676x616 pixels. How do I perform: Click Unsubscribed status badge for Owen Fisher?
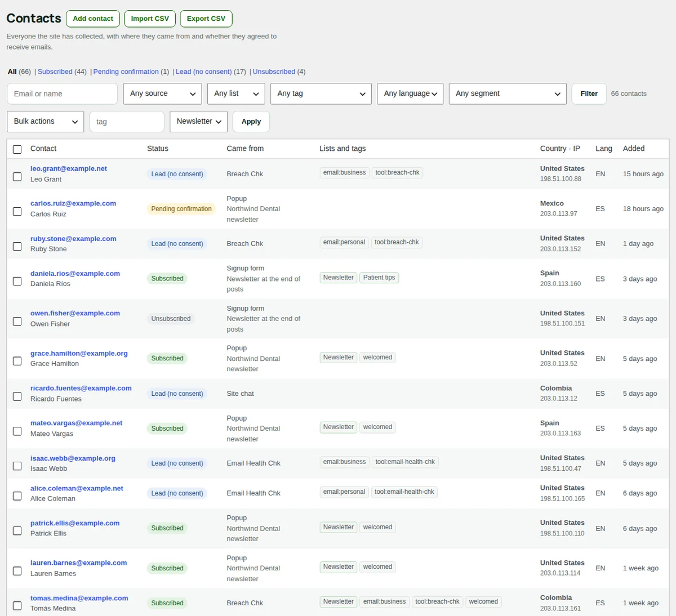point(171,319)
